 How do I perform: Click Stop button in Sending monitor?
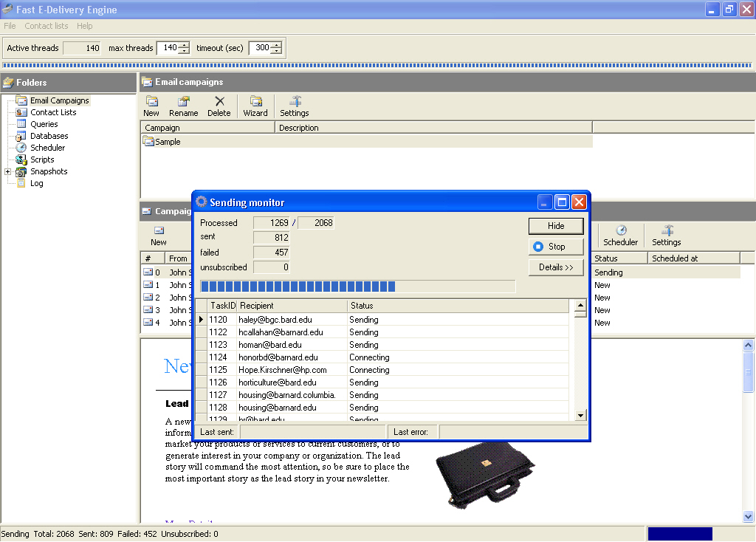pyautogui.click(x=556, y=247)
